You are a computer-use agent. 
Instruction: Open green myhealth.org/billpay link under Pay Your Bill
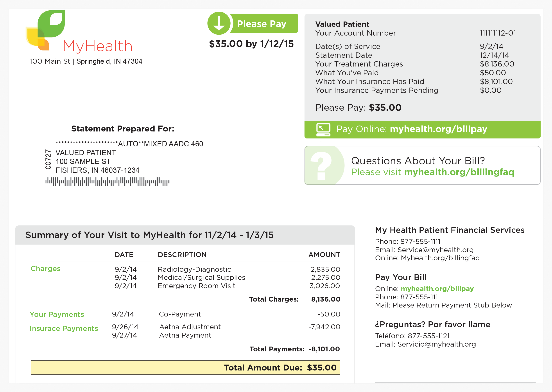437,289
